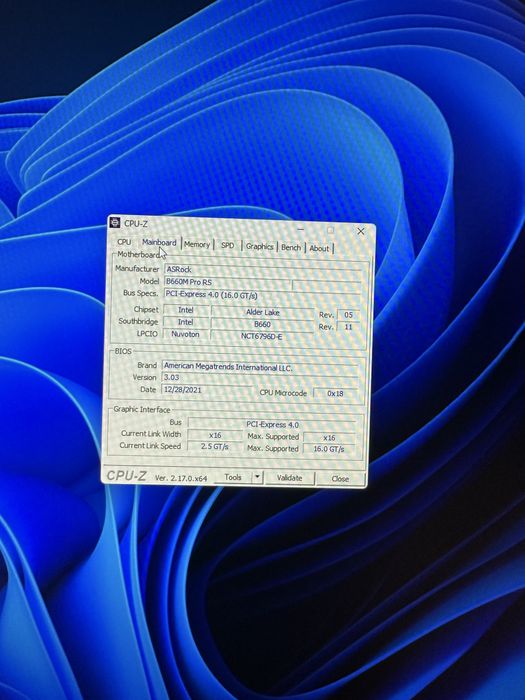Click the NCT6796D-E field
The height and width of the screenshot is (700, 525).
[262, 336]
